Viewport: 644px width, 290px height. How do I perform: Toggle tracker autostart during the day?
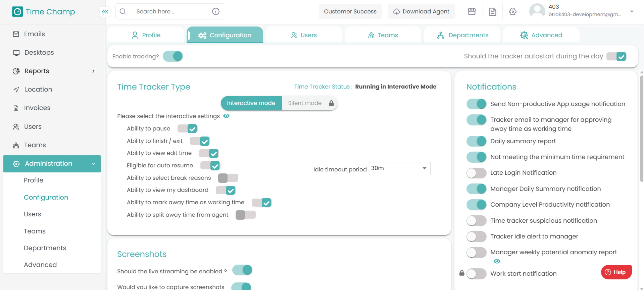tap(616, 56)
